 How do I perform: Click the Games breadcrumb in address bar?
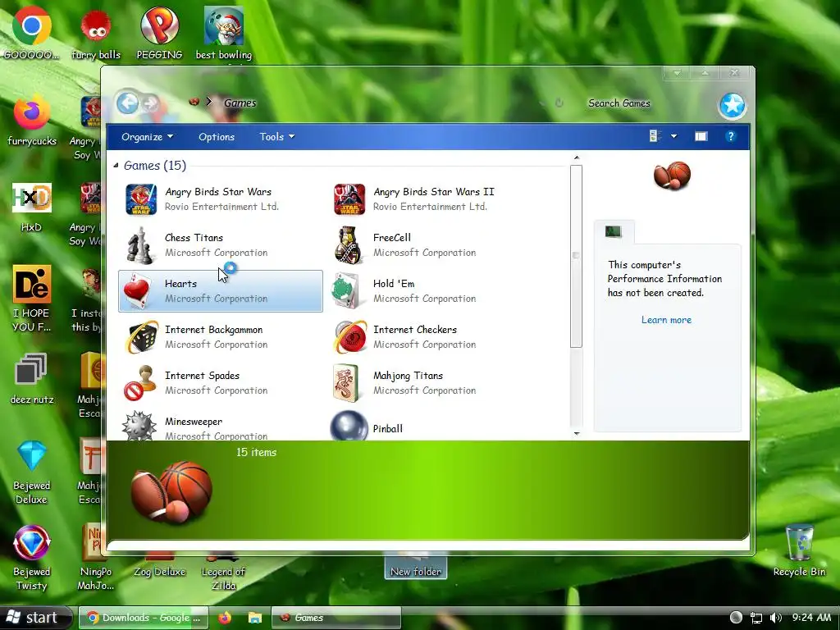tap(240, 103)
